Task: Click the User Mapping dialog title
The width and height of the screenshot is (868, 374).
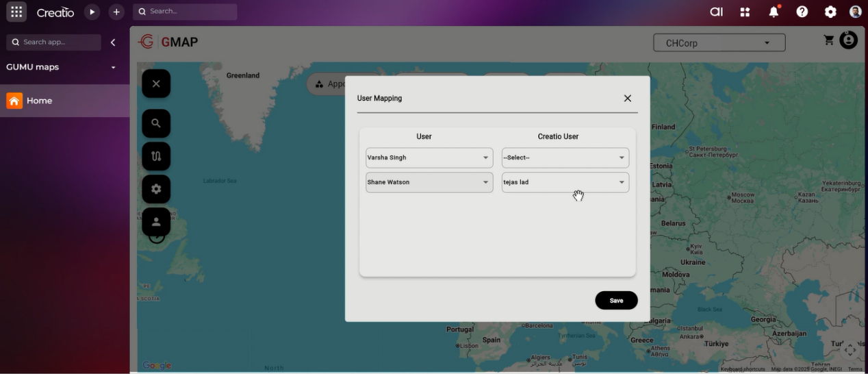Action: (379, 98)
